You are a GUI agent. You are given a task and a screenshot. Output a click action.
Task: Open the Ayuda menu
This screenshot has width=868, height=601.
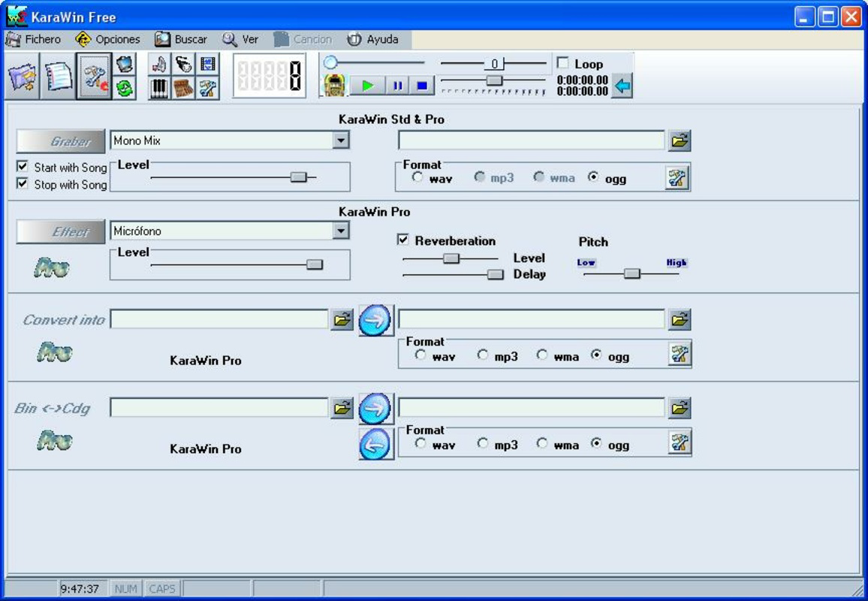(372, 39)
